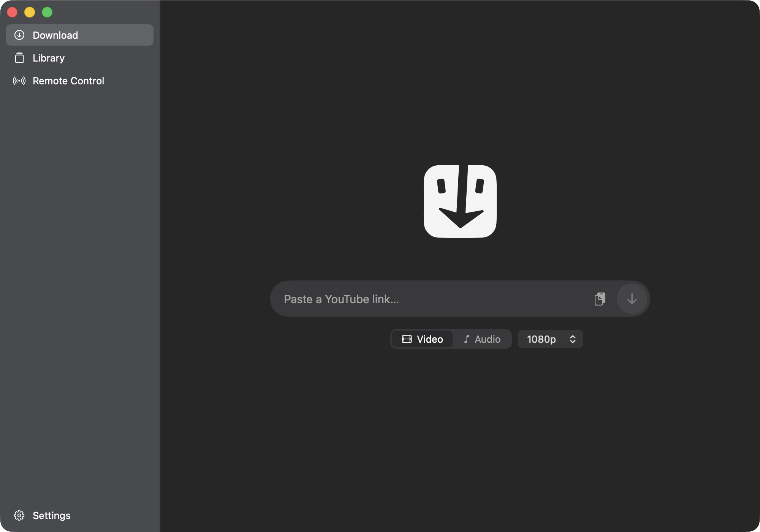
Task: Click the paste-from-clipboard icon
Action: pyautogui.click(x=600, y=299)
